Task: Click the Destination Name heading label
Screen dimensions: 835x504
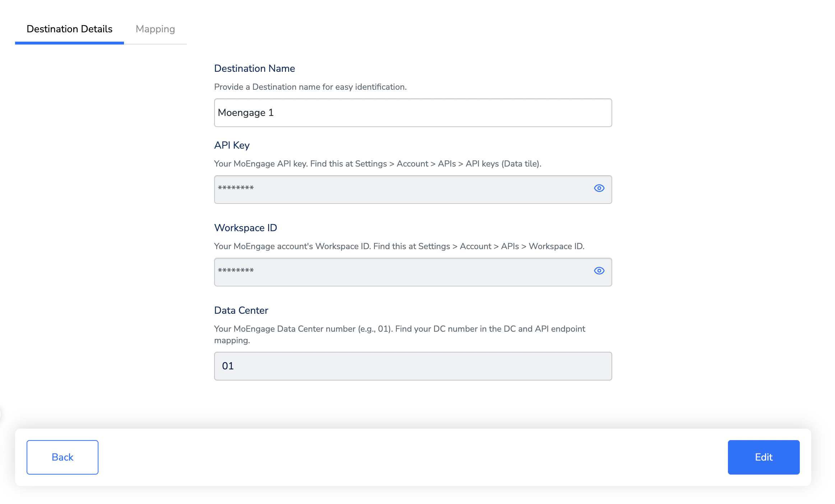Action: coord(254,68)
